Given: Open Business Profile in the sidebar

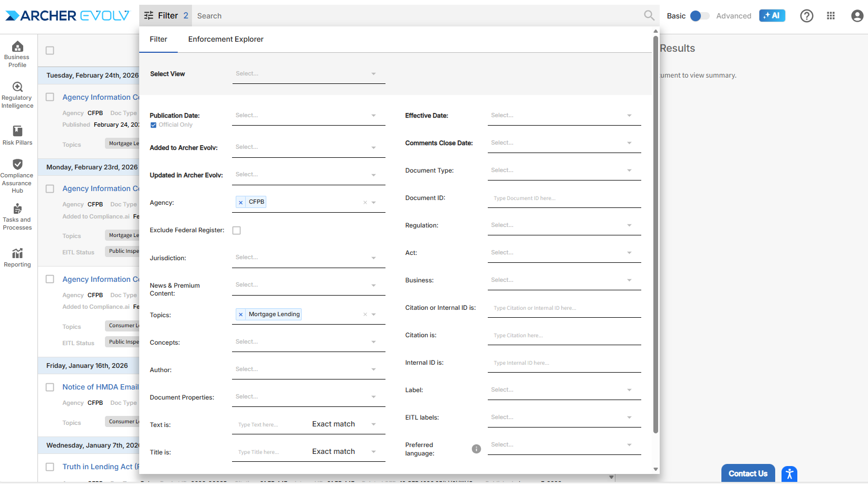Looking at the screenshot, I should tap(17, 54).
